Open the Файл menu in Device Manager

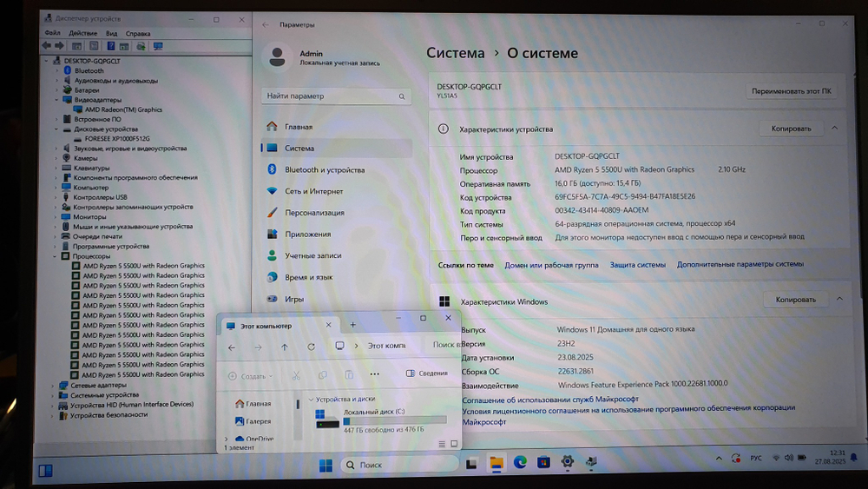point(53,33)
